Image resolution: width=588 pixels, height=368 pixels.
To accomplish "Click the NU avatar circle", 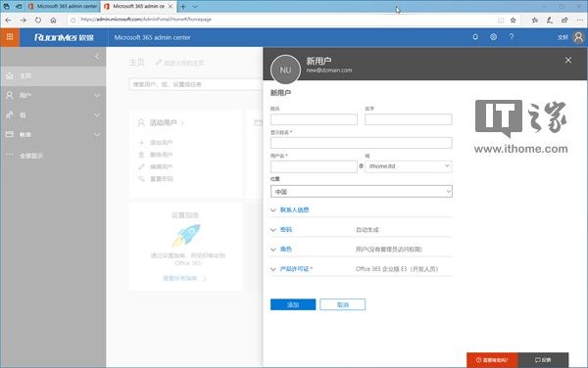I will coord(285,70).
